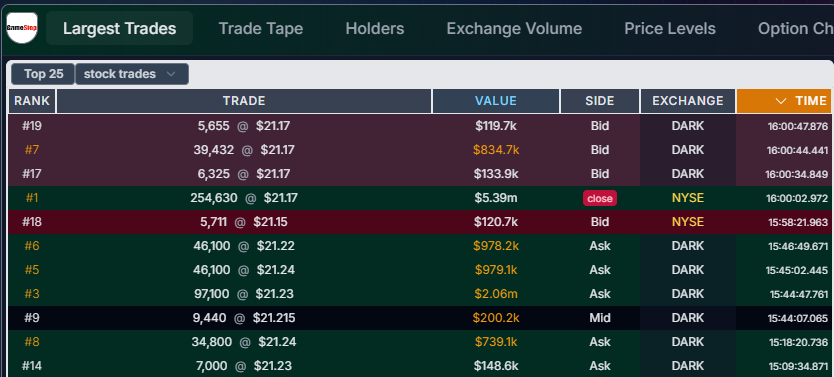Select rank #8 cell
The width and height of the screenshot is (834, 377).
32,342
